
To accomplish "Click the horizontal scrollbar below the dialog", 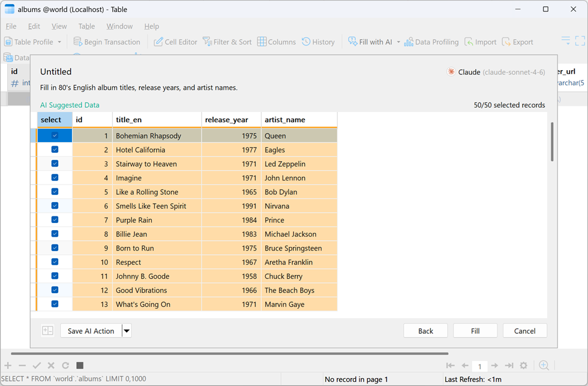I will point(229,353).
